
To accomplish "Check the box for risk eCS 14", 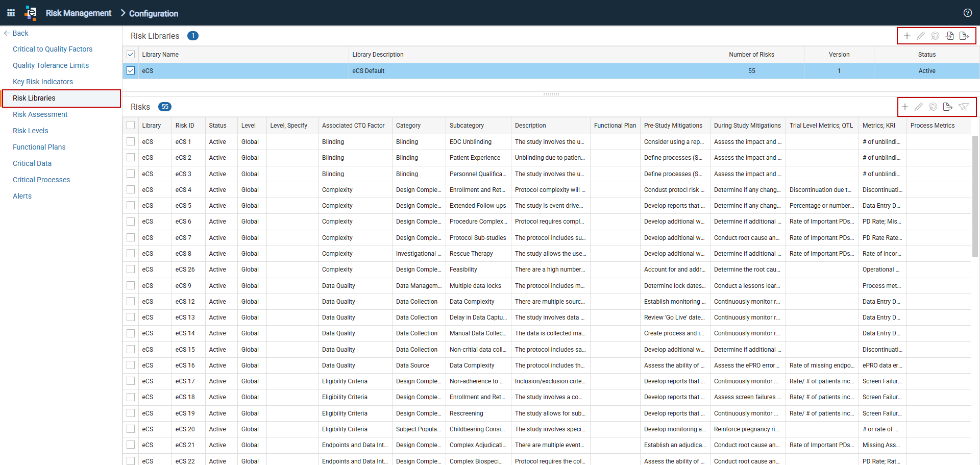I will click(131, 333).
